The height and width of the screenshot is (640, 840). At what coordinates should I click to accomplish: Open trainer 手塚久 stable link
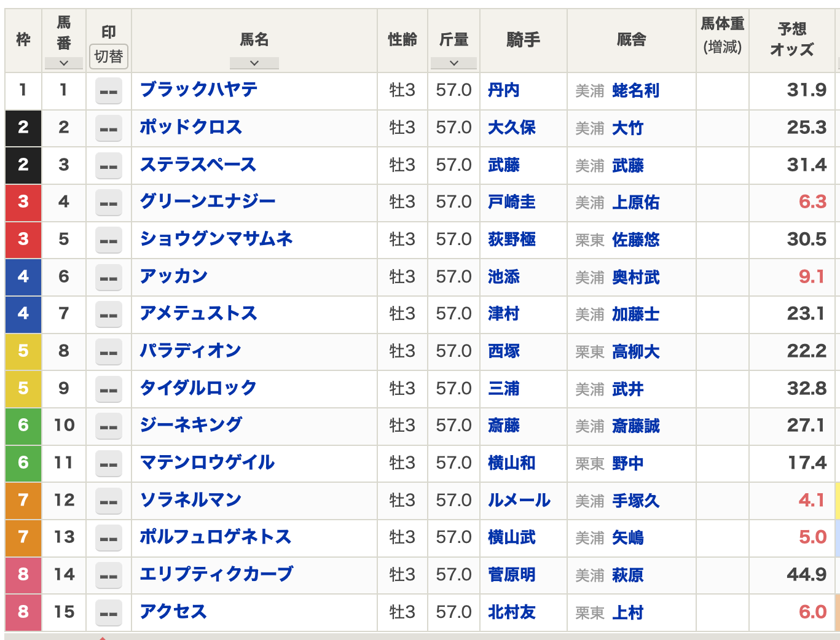(x=635, y=501)
